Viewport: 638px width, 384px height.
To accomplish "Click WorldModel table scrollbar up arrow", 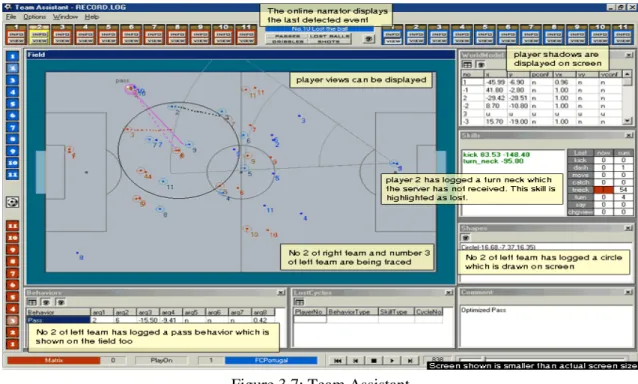I will (x=627, y=74).
